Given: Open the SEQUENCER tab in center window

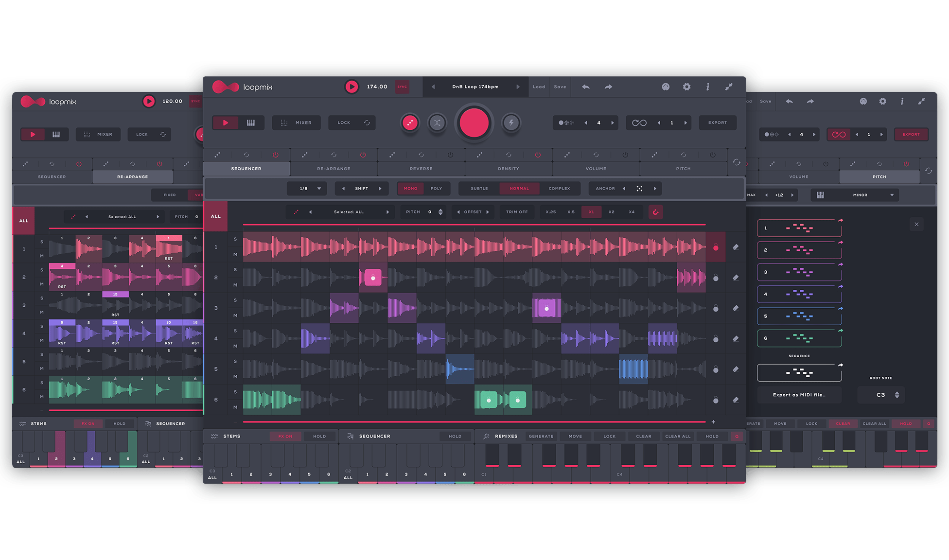Looking at the screenshot, I should (246, 169).
